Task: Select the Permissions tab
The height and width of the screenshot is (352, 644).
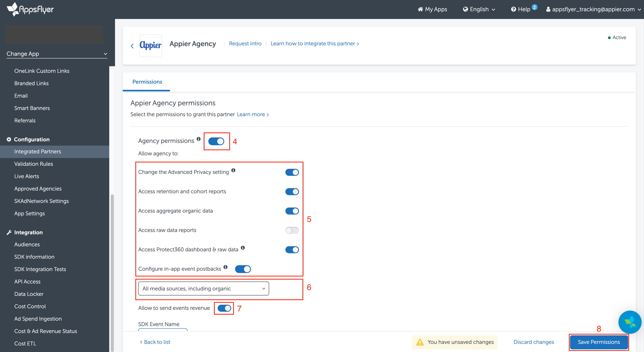Action: click(x=147, y=82)
